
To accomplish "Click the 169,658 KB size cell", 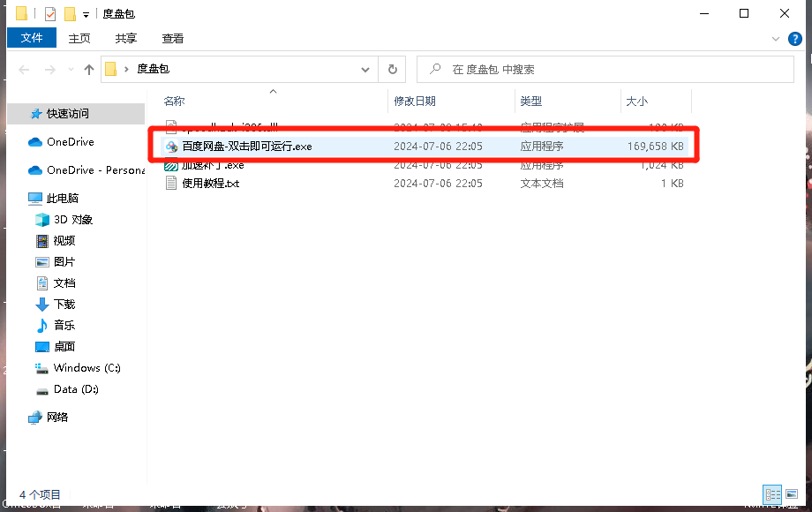I will [655, 147].
